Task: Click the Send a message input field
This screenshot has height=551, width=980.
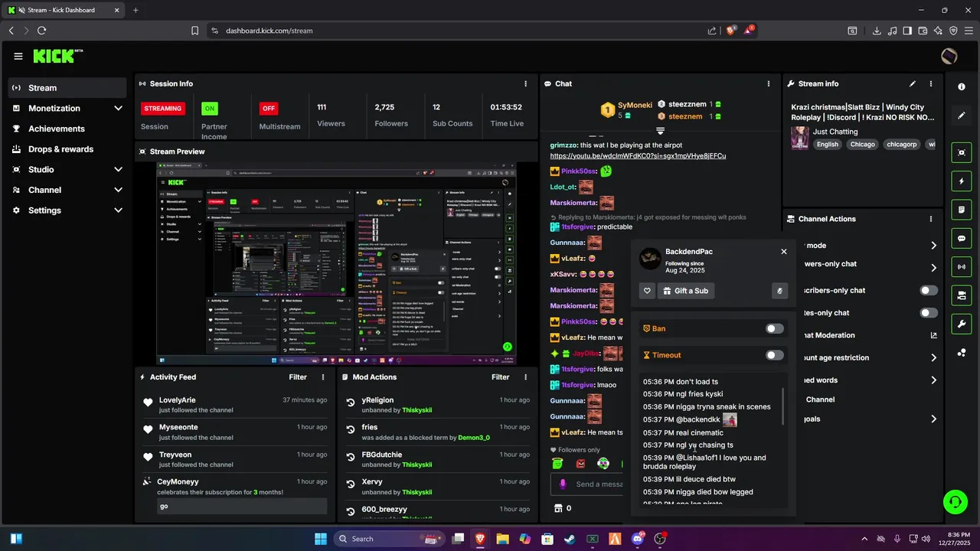Action: [x=586, y=484]
